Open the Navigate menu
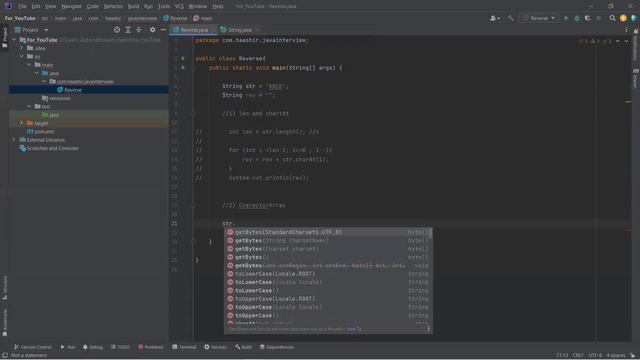Image resolution: width=640 pixels, height=360 pixels. click(71, 6)
